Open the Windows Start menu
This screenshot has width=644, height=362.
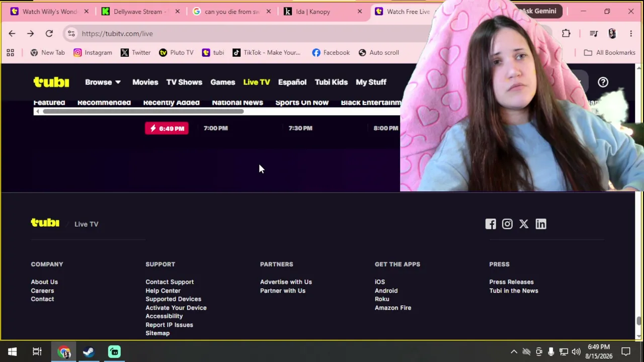(12, 352)
